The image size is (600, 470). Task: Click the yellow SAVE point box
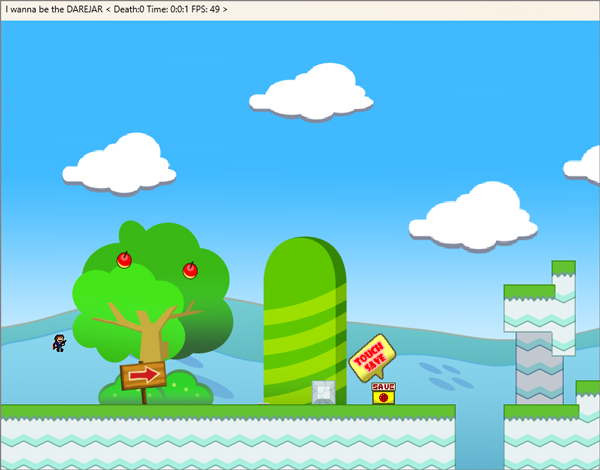click(x=383, y=393)
